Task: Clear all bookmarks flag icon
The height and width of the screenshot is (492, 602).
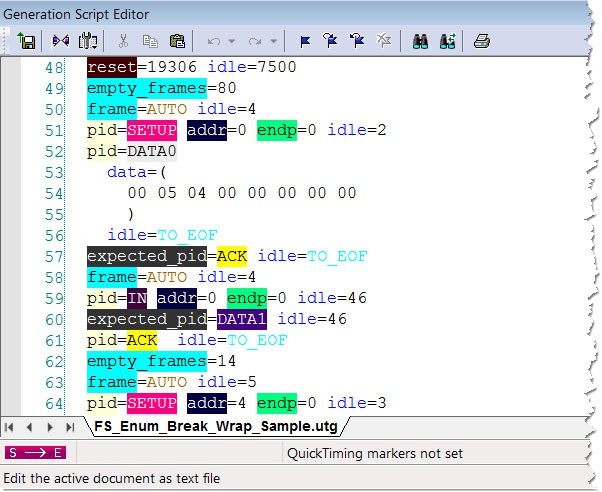Action: point(384,40)
